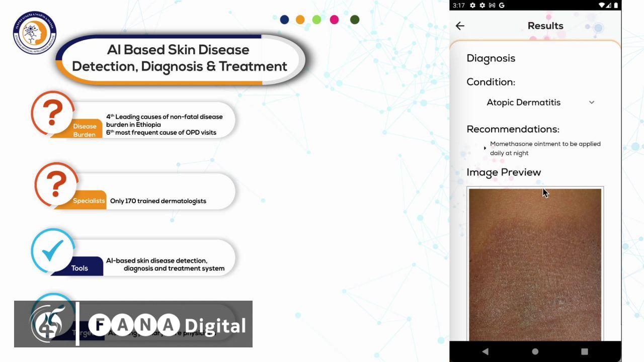The image size is (644, 362).
Task: Click the Disease Burden orange label
Action: tap(85, 130)
